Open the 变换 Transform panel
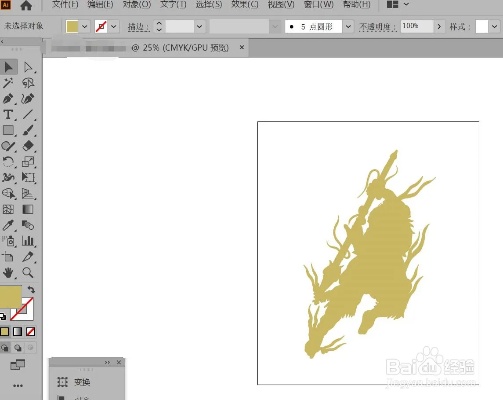Image resolution: width=503 pixels, height=400 pixels. (x=73, y=382)
